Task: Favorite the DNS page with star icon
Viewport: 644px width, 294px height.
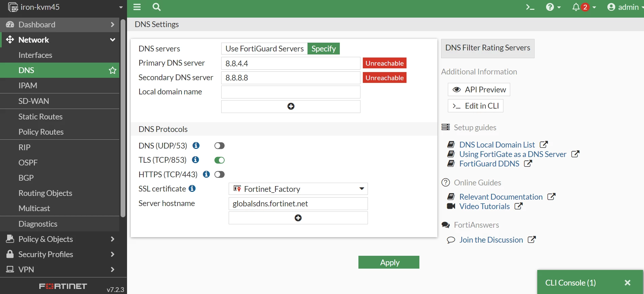Action: (x=112, y=70)
